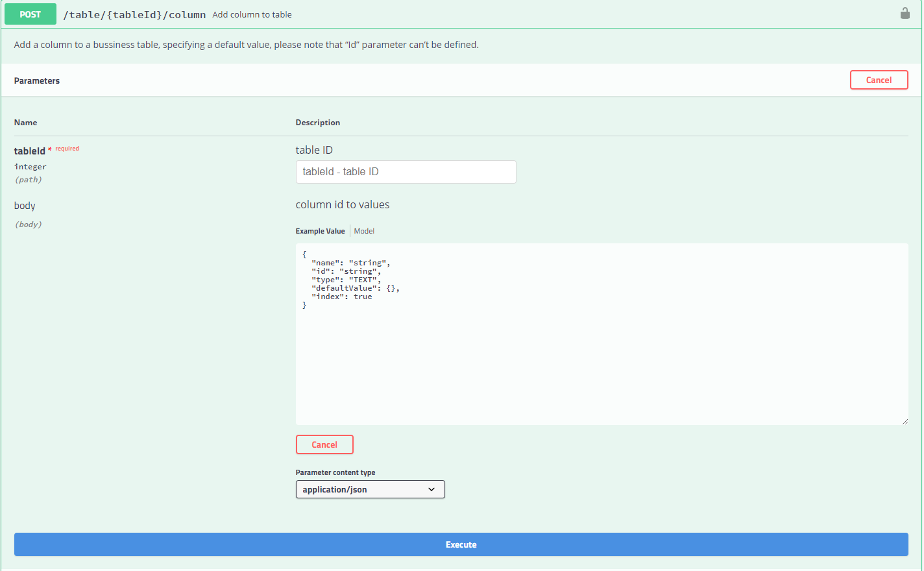Click the authorization lock icon
Image resolution: width=924 pixels, height=571 pixels.
[x=905, y=13]
